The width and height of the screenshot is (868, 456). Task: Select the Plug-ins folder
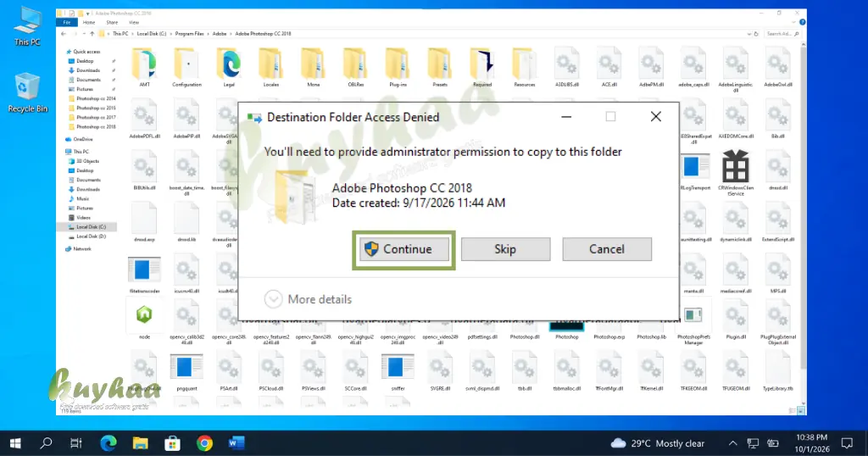tap(398, 68)
